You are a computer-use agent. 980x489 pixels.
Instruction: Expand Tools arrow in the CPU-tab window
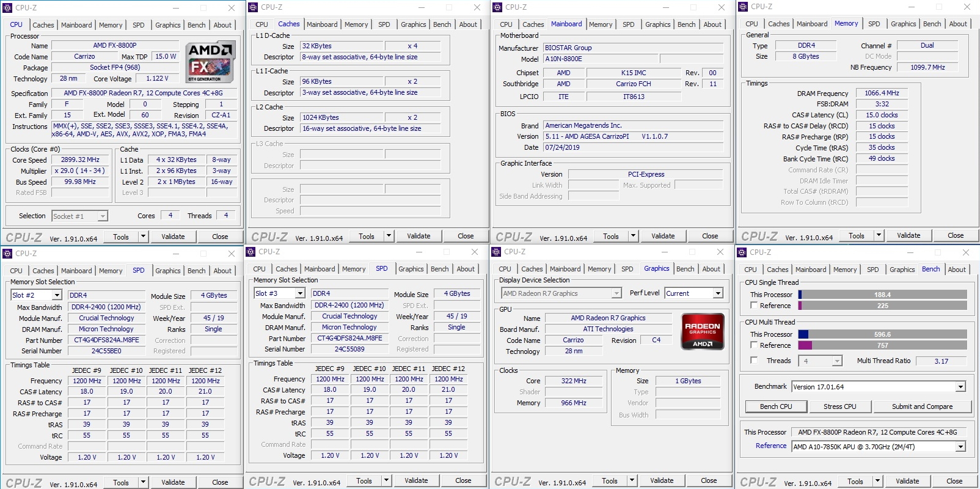pyautogui.click(x=144, y=237)
